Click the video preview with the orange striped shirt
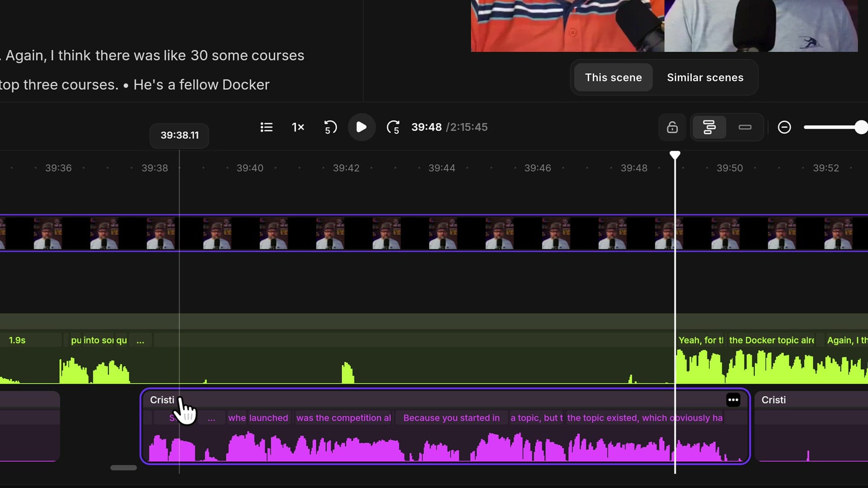 pos(567,26)
